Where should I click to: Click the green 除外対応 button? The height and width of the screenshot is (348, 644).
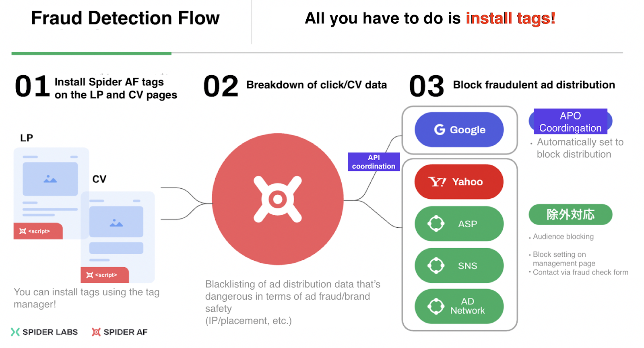(570, 214)
